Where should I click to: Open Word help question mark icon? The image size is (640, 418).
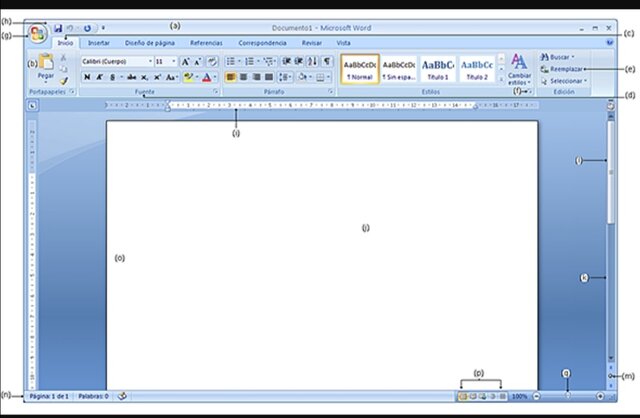coord(610,42)
